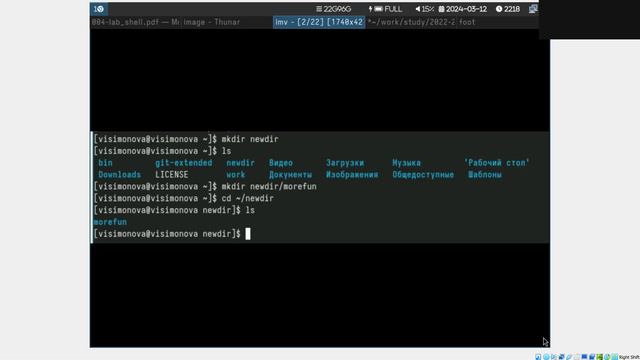
Task: Click the 'Видео' directory name
Action: pos(281,163)
